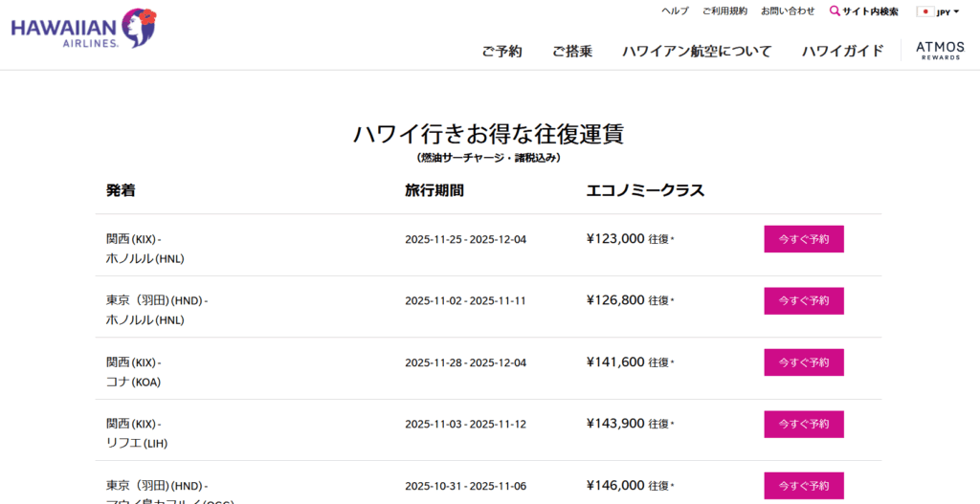
Task: Click the サイト内検索 link
Action: 870,11
